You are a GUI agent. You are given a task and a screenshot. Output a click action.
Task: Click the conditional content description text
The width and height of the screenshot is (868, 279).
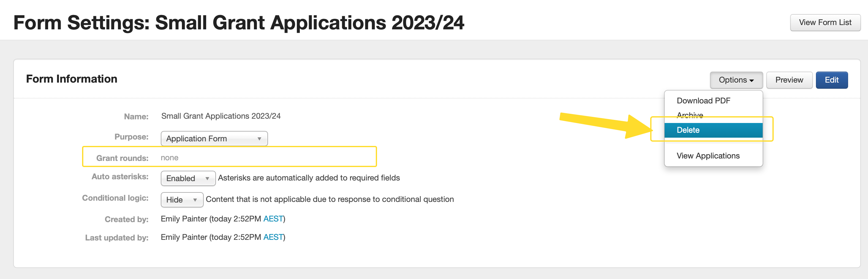tap(330, 199)
